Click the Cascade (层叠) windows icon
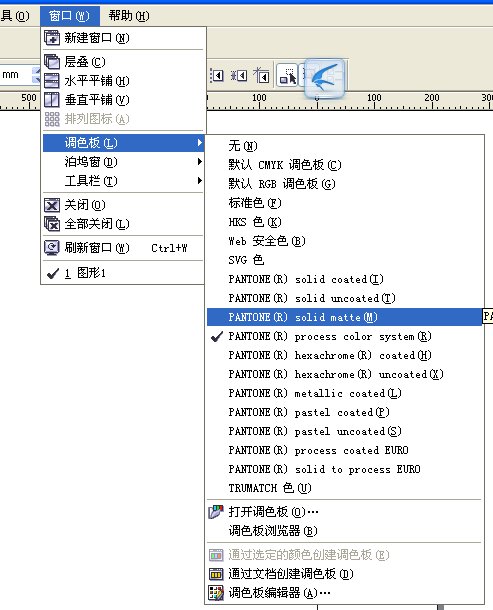Image resolution: width=493 pixels, height=610 pixels. click(x=52, y=61)
